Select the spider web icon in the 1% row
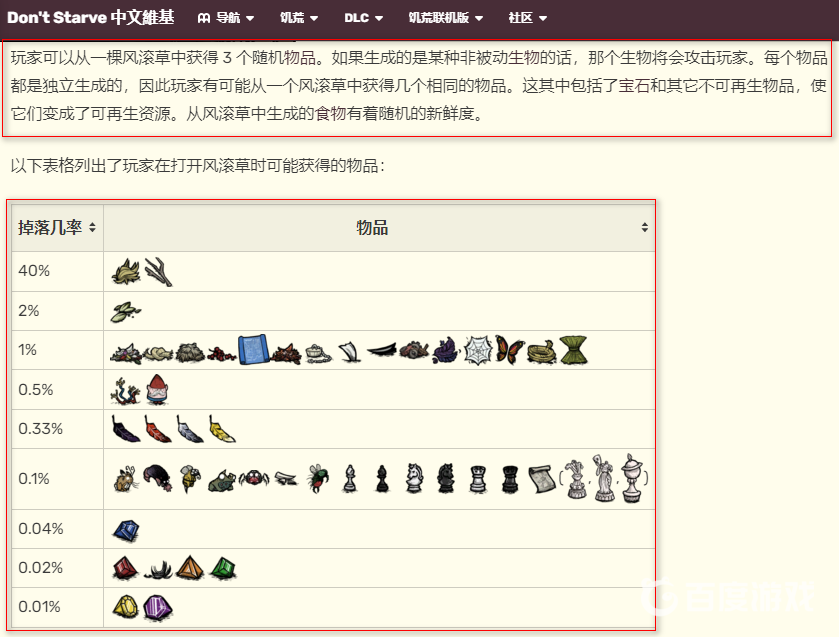The width and height of the screenshot is (839, 637). coord(477,351)
